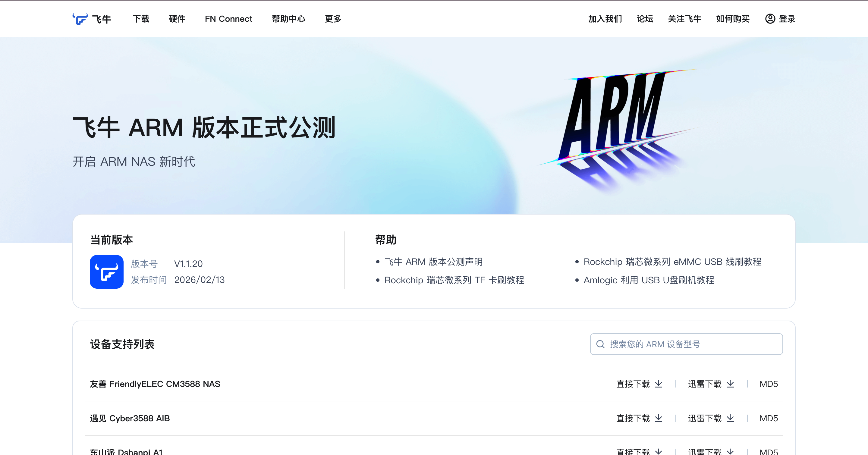Expand the 更多 navigation menu
The image size is (868, 455).
333,19
